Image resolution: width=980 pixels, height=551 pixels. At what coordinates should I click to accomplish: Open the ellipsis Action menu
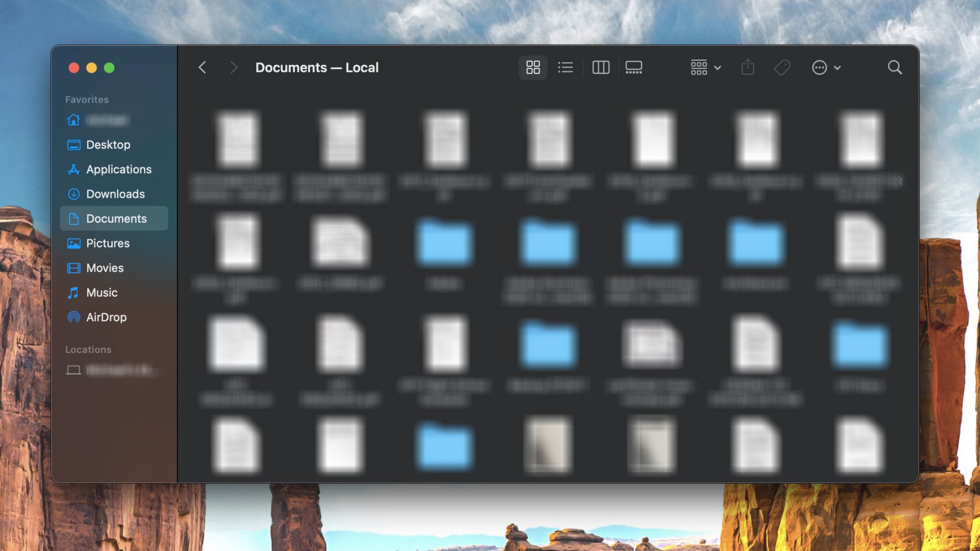tap(826, 68)
